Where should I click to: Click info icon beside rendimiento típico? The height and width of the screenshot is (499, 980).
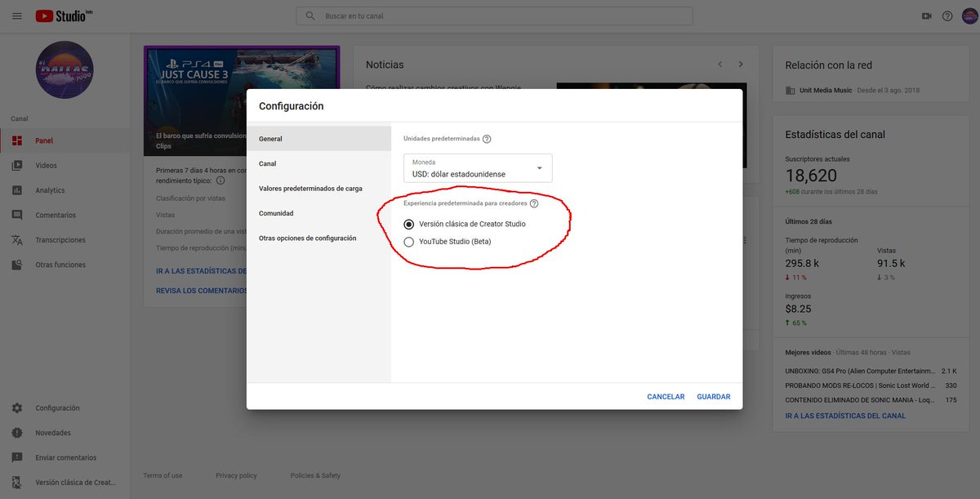220,180
